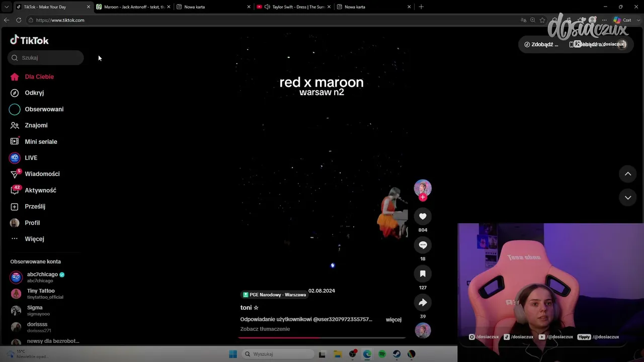The width and height of the screenshot is (644, 362).
Task: Open abc7chicago followed account
Action: [x=45, y=277]
